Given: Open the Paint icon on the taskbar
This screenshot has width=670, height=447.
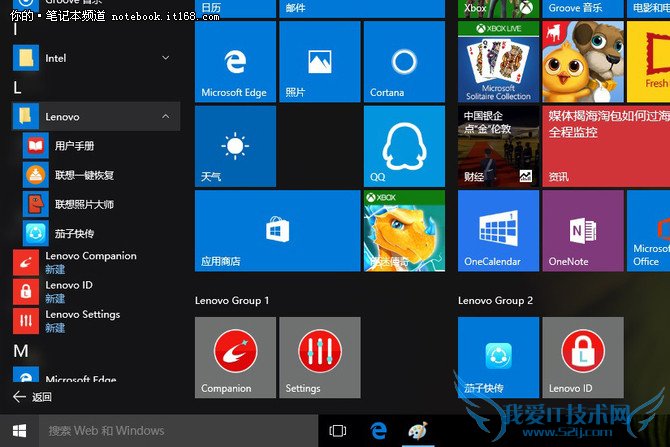Looking at the screenshot, I should (418, 431).
